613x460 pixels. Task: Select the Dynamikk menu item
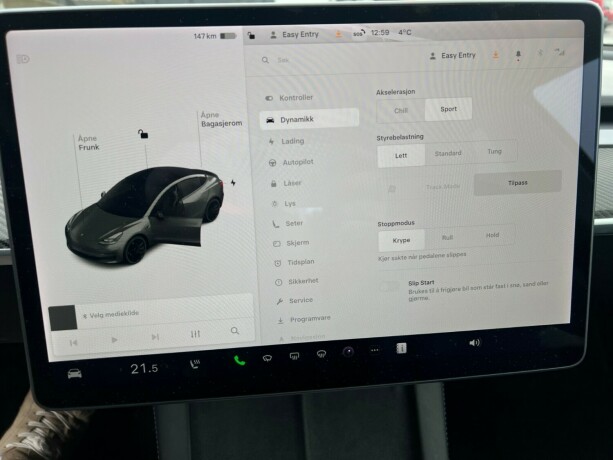pyautogui.click(x=309, y=119)
